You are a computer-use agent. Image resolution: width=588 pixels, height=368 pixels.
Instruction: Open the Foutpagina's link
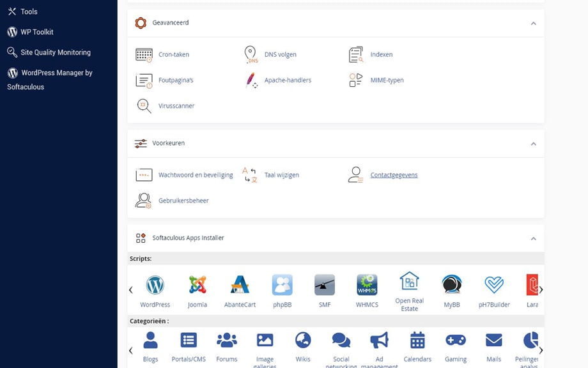click(176, 80)
